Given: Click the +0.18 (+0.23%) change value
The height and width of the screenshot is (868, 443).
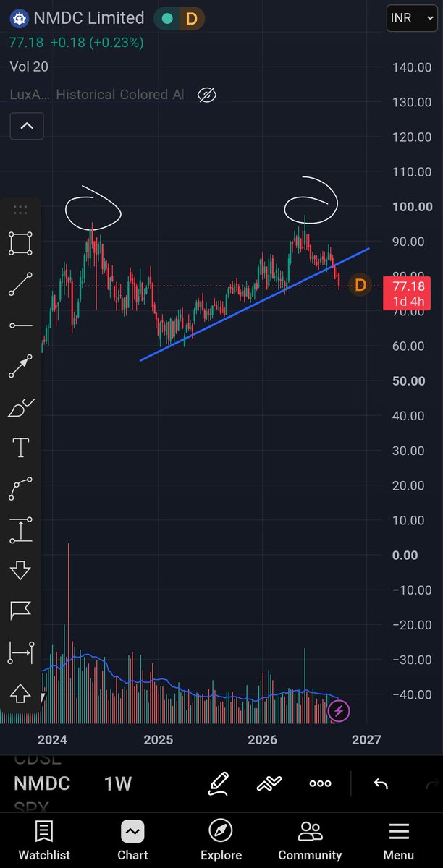Looking at the screenshot, I should (98, 43).
